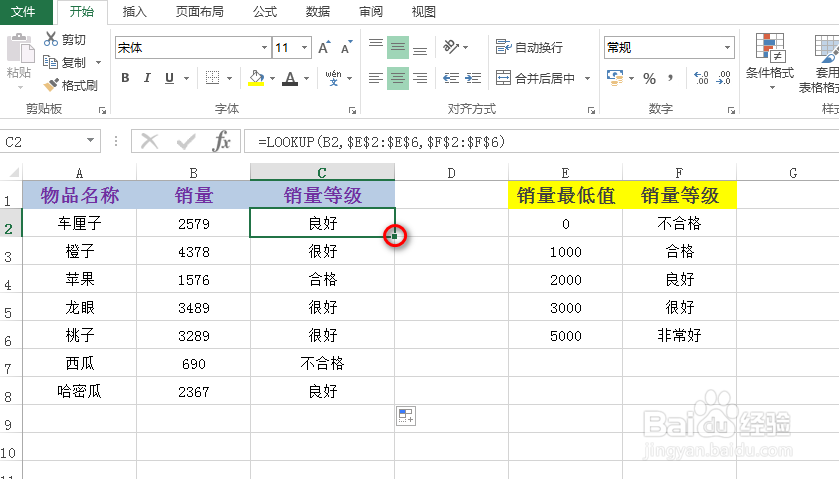This screenshot has height=479, width=839.
Task: Switch to the 数据 tab
Action: click(x=317, y=12)
